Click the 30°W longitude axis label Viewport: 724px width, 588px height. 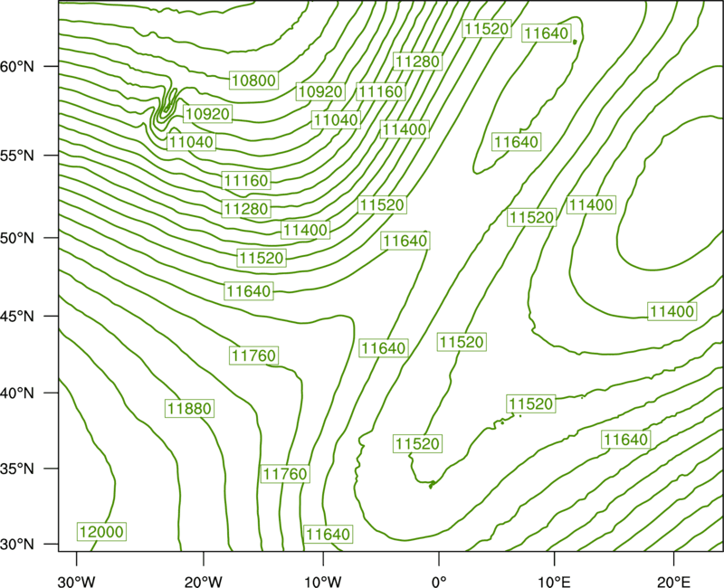click(77, 582)
